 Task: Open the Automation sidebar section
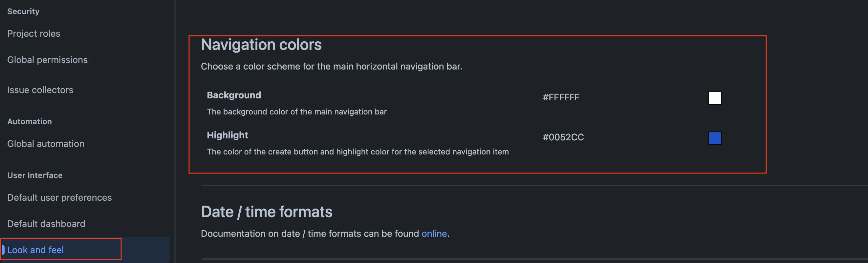(x=29, y=121)
